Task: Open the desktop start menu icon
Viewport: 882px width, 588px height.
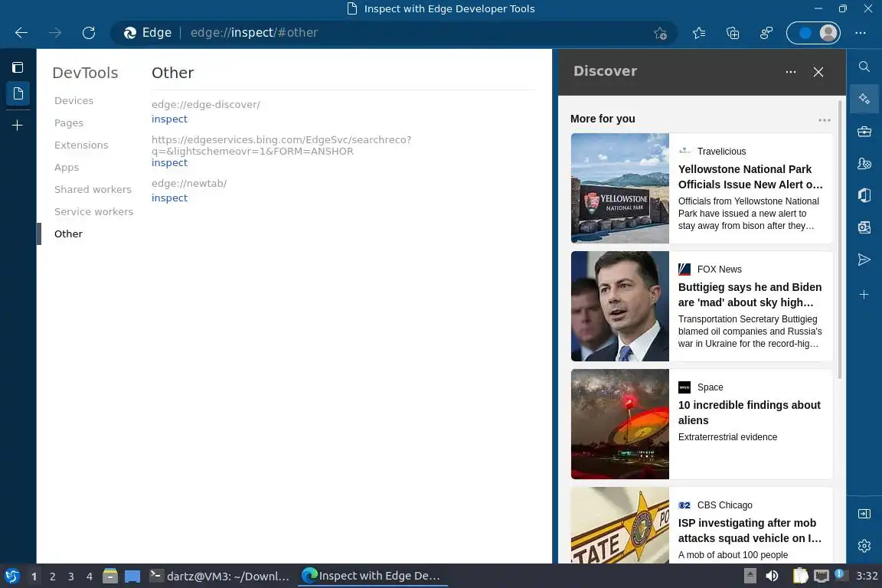Action: pyautogui.click(x=11, y=577)
